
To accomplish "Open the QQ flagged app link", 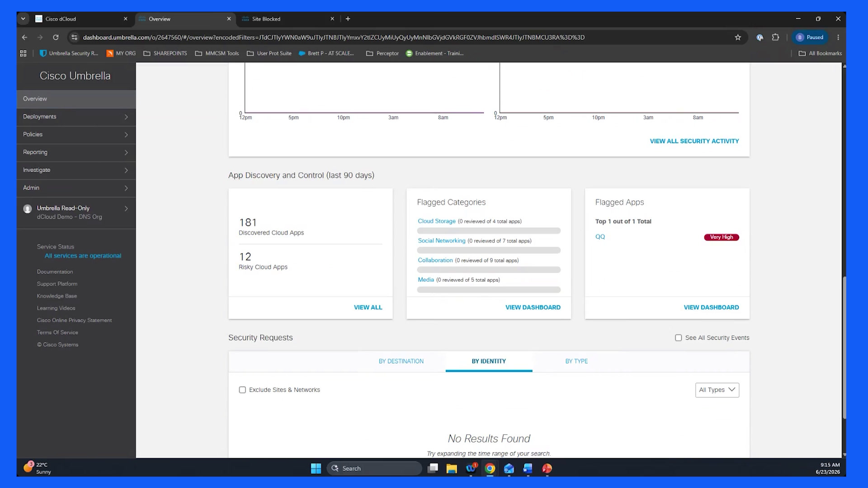I will (x=600, y=237).
